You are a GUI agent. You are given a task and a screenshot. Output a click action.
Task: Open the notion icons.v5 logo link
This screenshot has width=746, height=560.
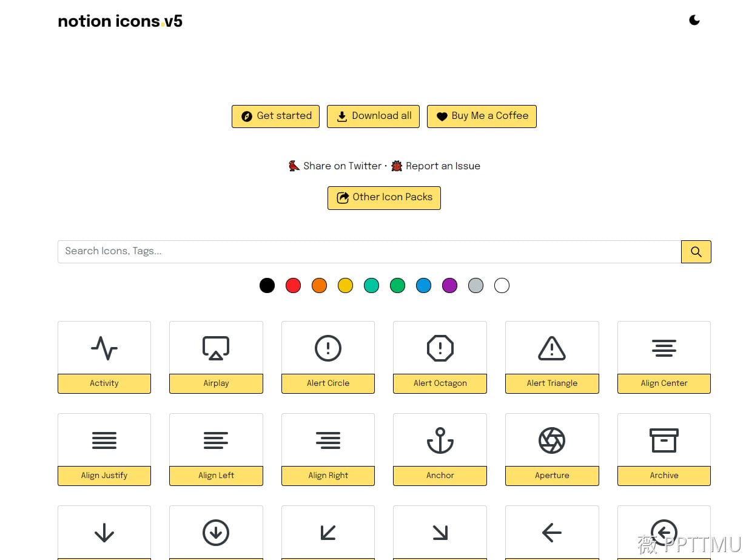click(x=120, y=21)
